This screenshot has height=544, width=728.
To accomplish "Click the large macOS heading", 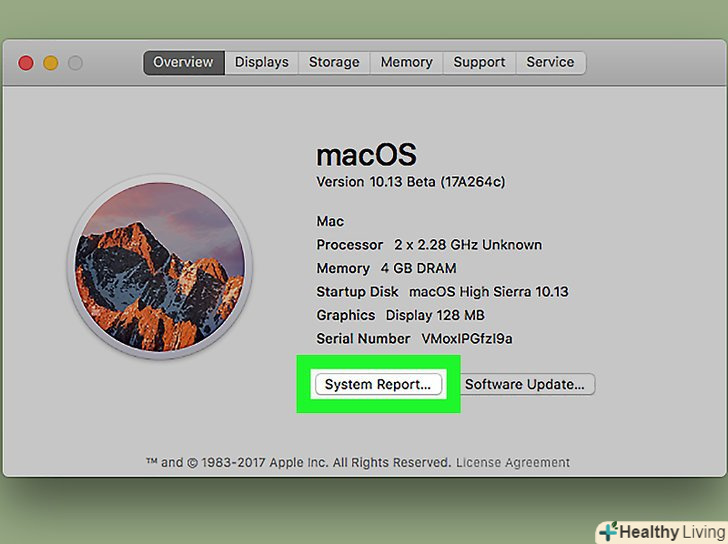I will point(366,155).
